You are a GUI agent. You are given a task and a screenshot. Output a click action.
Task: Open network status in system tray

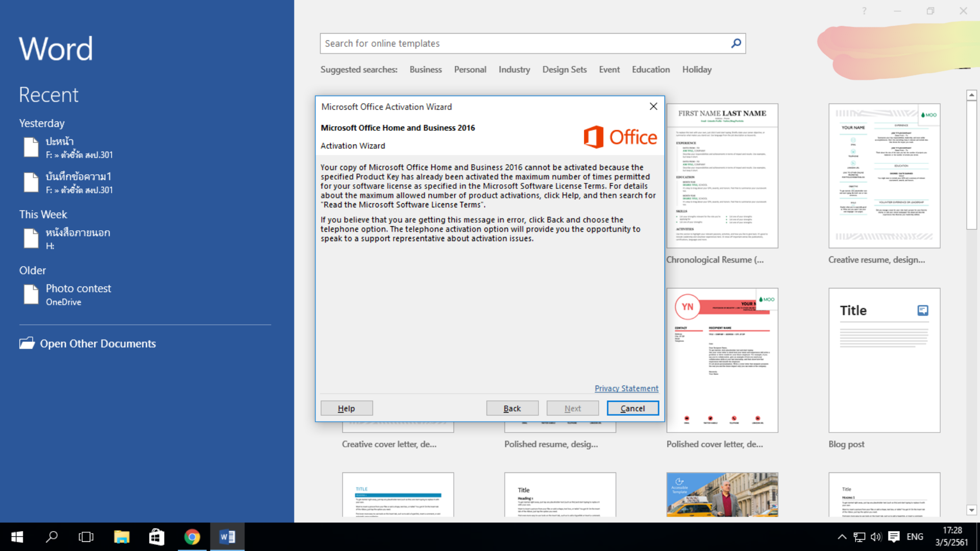tap(860, 537)
